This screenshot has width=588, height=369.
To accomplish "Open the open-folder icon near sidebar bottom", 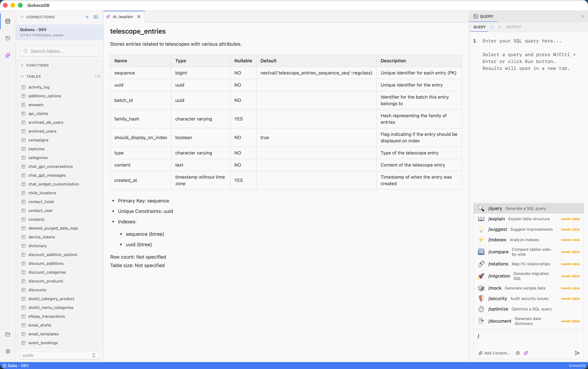I will [8, 334].
